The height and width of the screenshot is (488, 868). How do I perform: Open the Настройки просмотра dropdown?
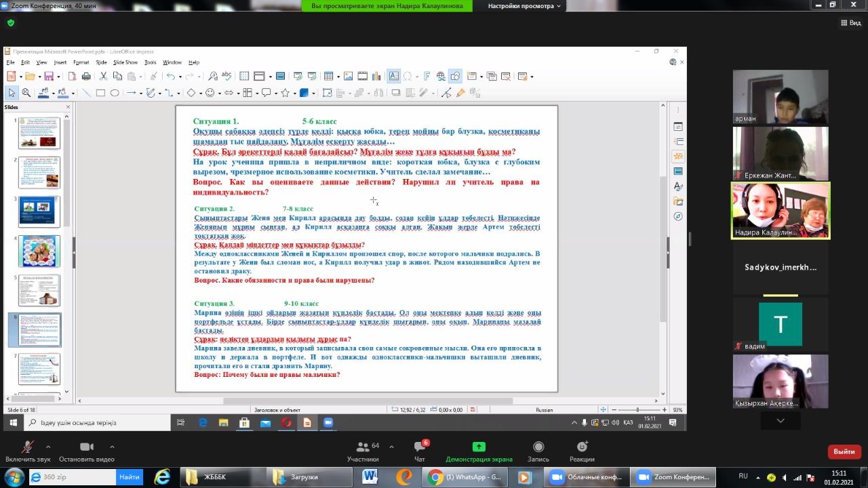coord(525,5)
